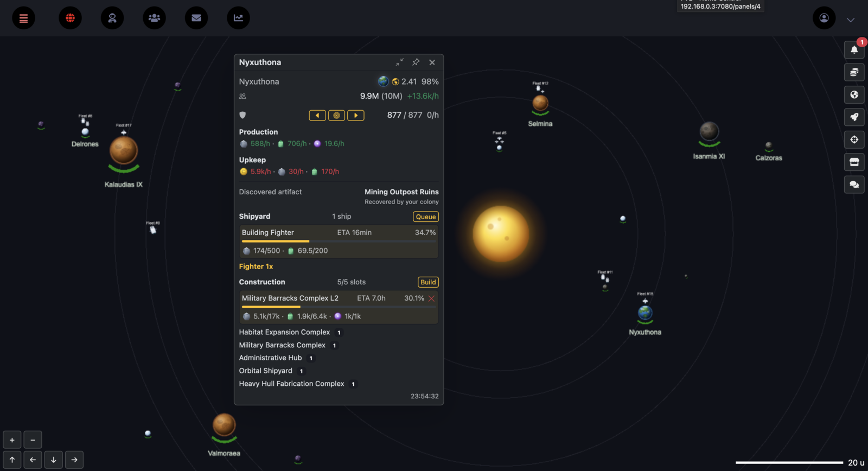Pan the map up with arrow button
Image resolution: width=868 pixels, height=471 pixels.
(12, 460)
